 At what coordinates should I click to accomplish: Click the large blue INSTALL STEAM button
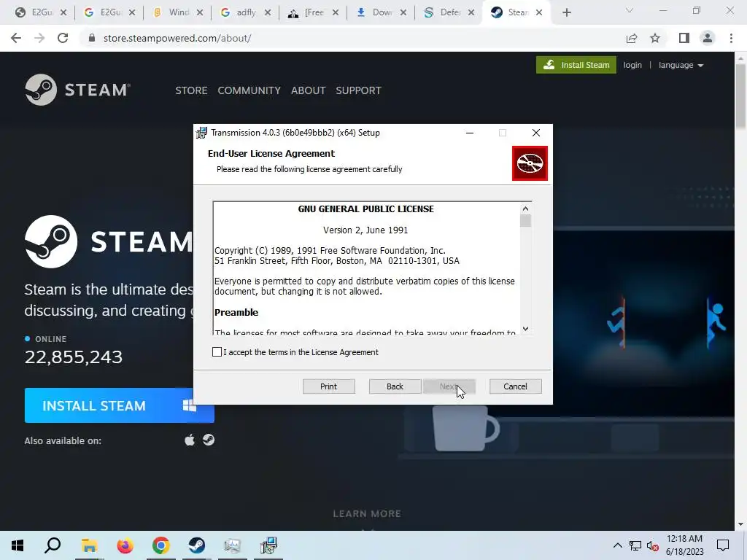click(x=119, y=405)
